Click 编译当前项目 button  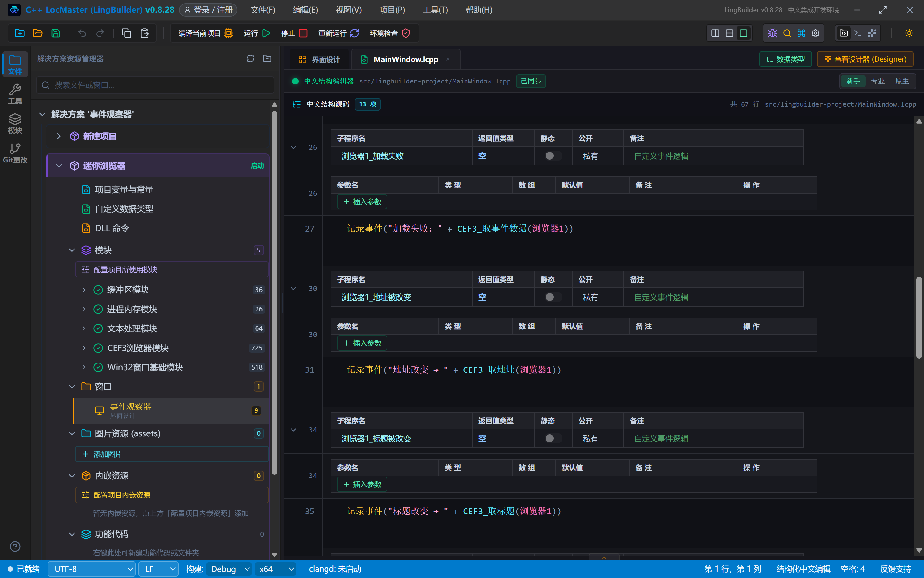pos(205,33)
